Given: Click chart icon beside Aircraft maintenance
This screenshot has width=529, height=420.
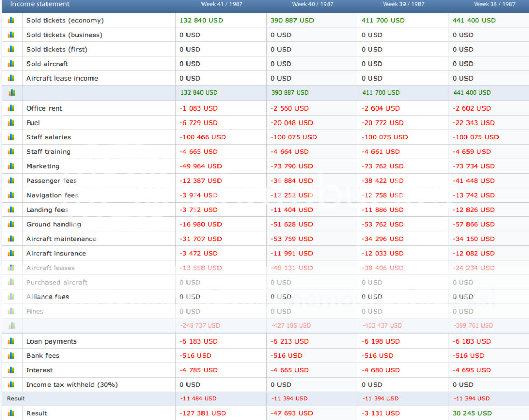Looking at the screenshot, I should [x=11, y=238].
